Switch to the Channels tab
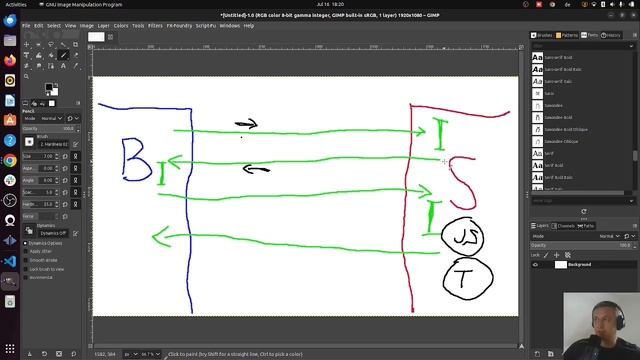This screenshot has height=360, width=640. 563,226
